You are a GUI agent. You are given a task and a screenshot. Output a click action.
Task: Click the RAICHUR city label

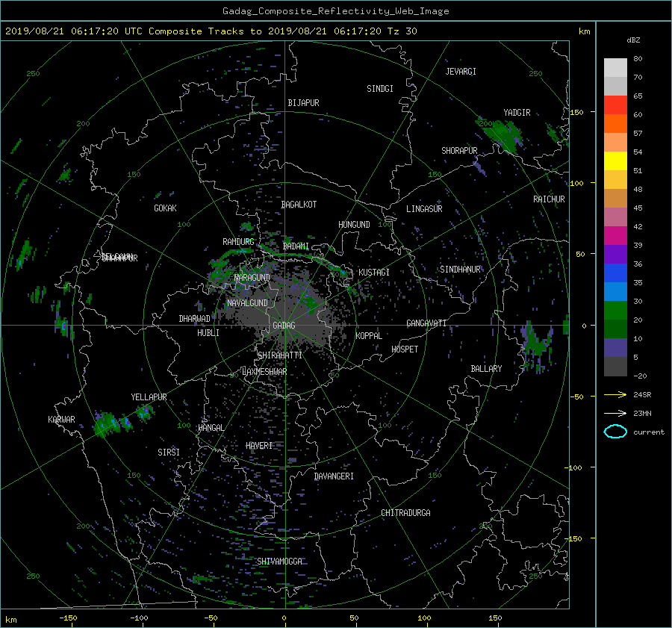click(x=549, y=199)
